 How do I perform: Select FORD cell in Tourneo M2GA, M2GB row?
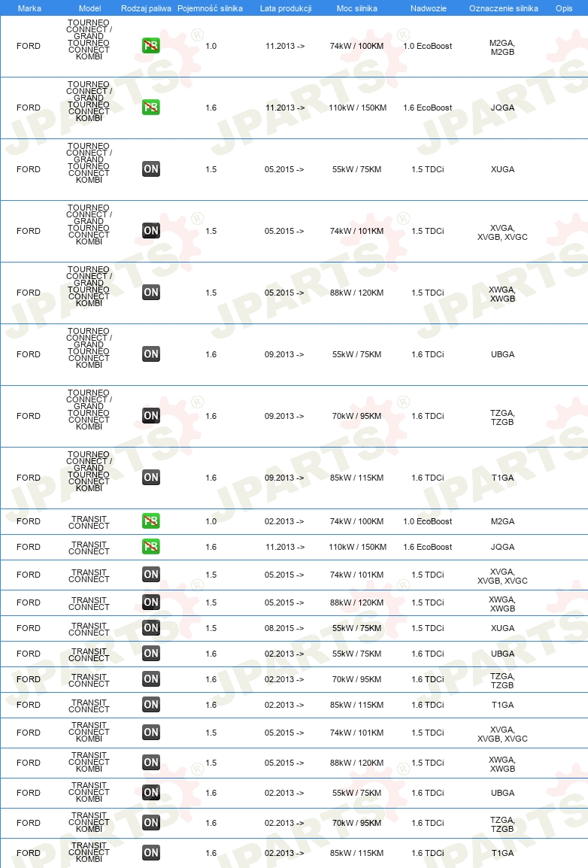click(29, 46)
